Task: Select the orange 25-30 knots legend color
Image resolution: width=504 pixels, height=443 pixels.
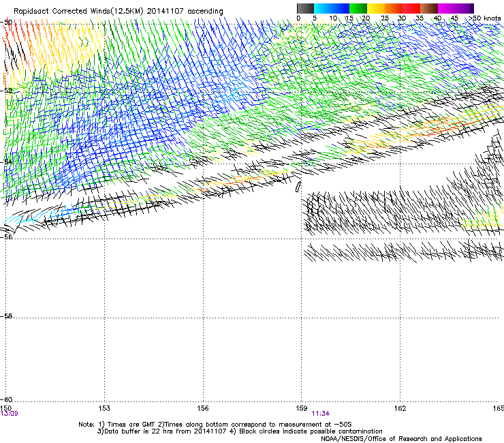Action: (394, 8)
